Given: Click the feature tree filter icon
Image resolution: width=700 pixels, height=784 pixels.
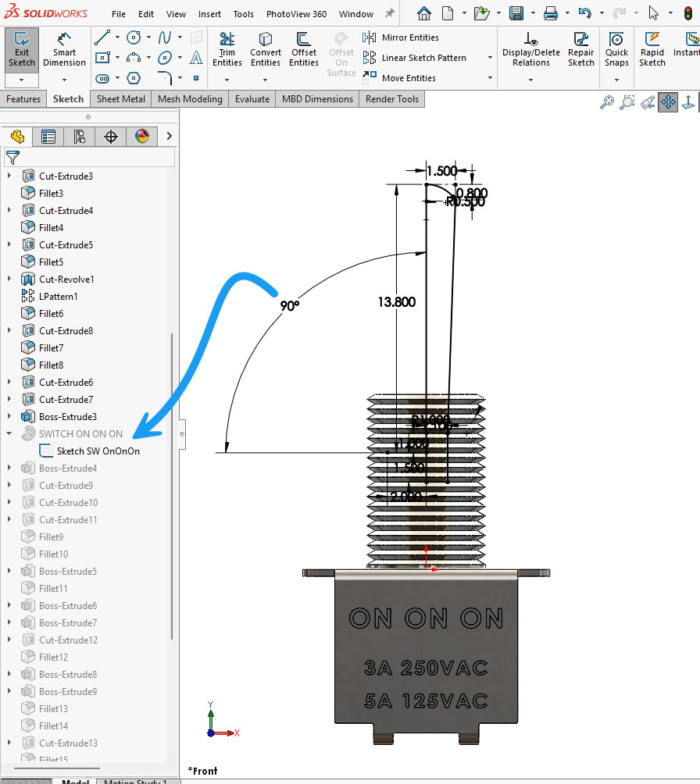Looking at the screenshot, I should (x=12, y=158).
